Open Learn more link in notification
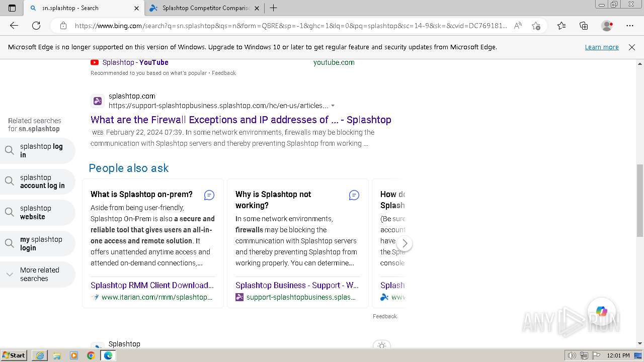This screenshot has width=644, height=362. point(602,47)
